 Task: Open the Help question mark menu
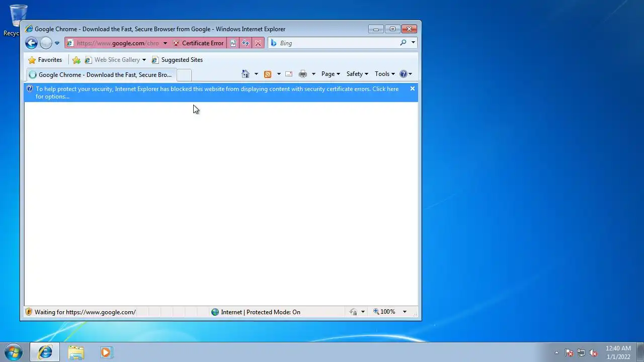(406, 74)
